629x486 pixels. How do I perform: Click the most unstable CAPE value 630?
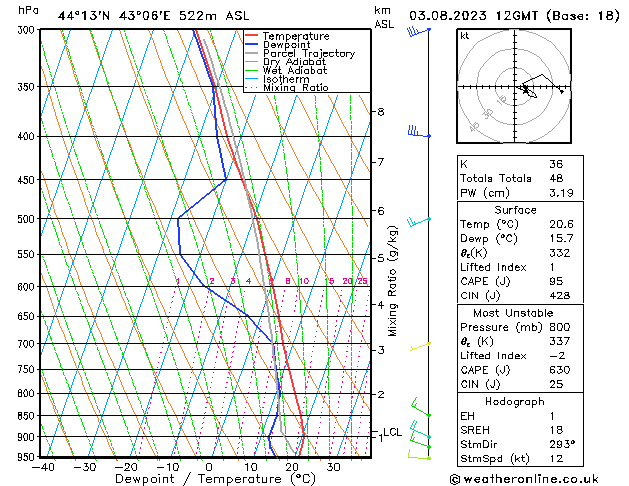point(560,370)
